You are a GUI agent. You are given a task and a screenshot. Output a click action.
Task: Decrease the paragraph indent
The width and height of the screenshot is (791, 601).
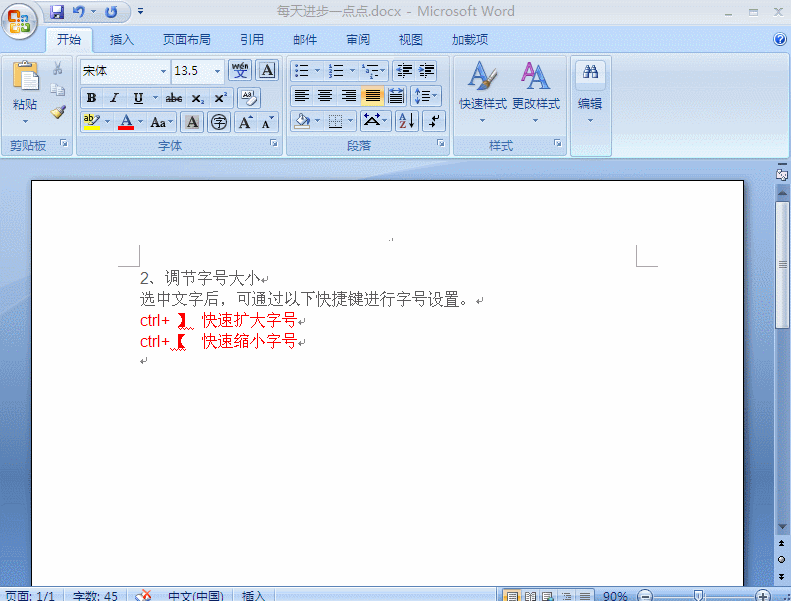point(404,71)
